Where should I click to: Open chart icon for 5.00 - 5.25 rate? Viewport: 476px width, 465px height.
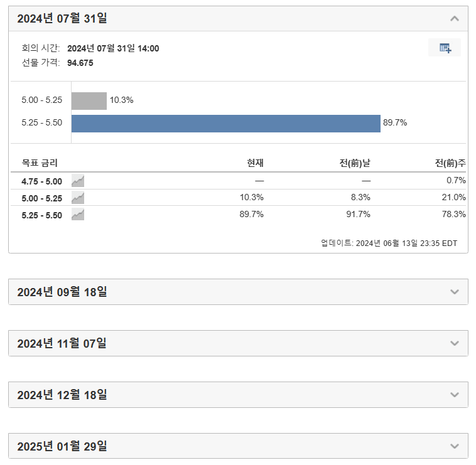click(78, 198)
